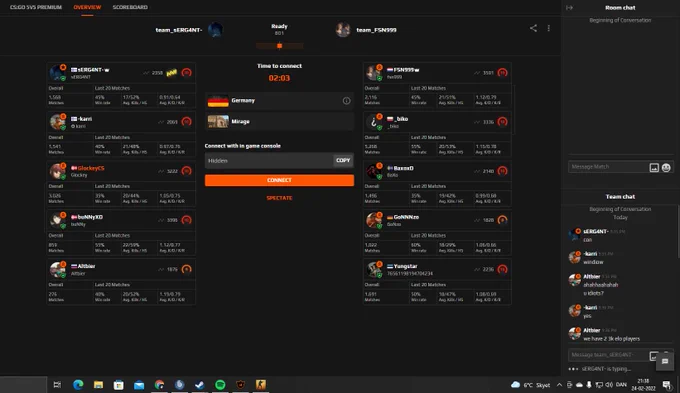680x393 pixels.
Task: Open FSN999w player avatar
Action: pos(373,73)
